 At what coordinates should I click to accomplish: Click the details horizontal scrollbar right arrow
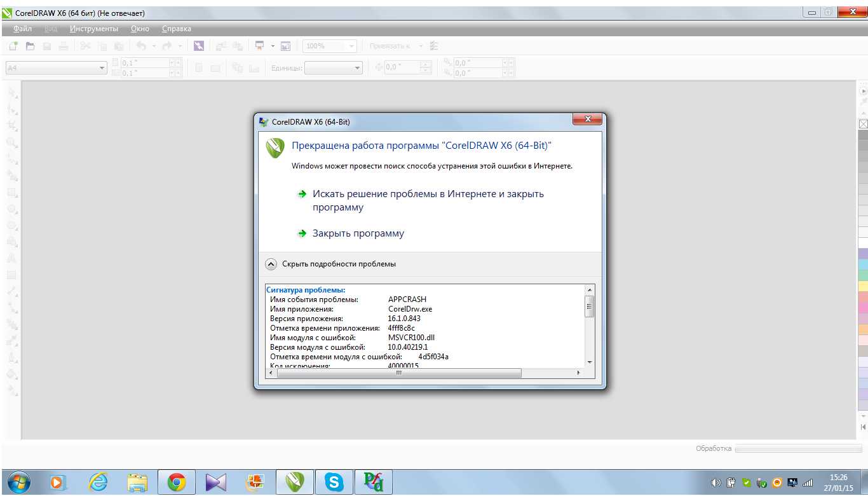(x=579, y=373)
